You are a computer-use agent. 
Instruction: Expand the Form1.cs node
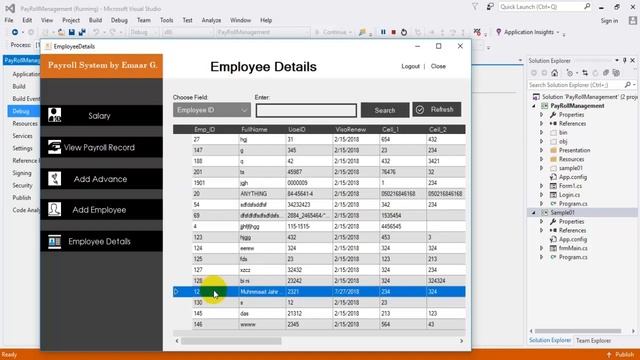(542, 186)
